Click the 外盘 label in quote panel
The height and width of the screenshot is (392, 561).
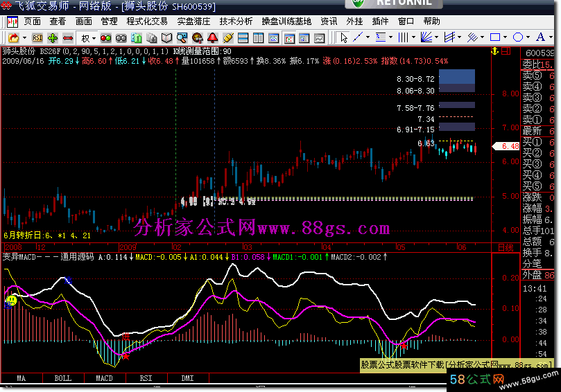coord(532,275)
